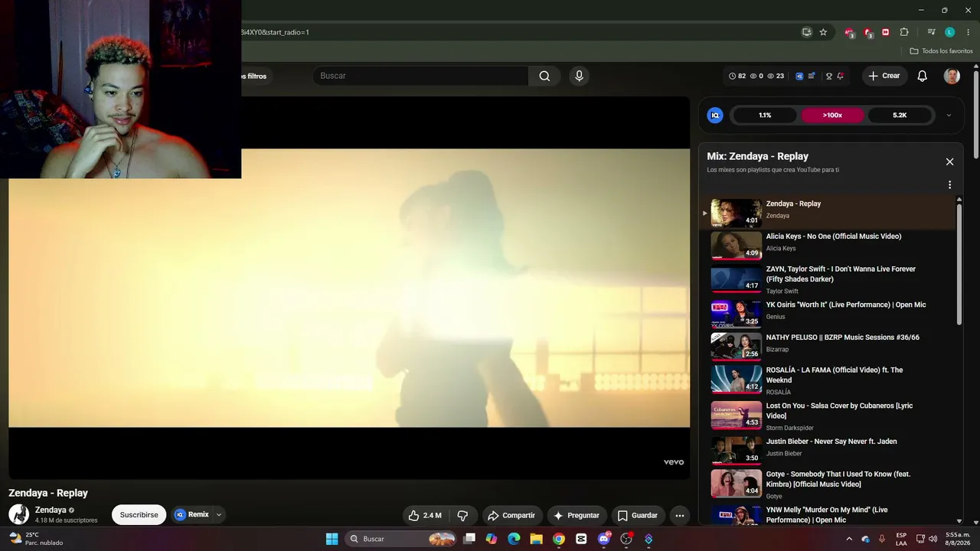Open the media control icon in Chrome toolbar
980x551 pixels.
pos(931,32)
